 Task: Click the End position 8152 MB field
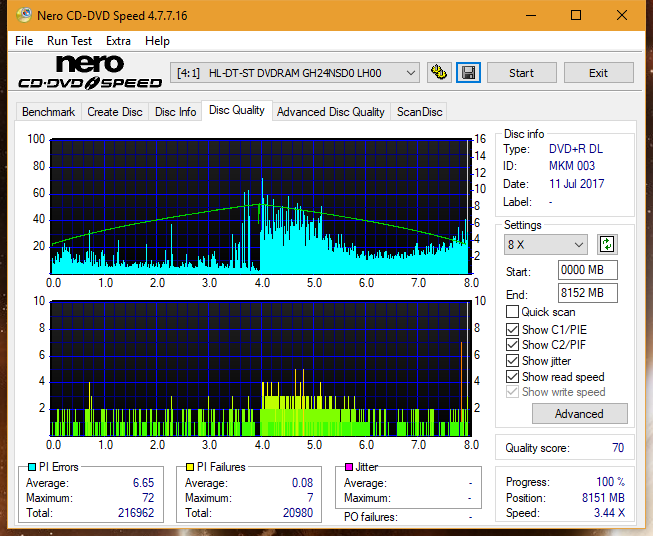pyautogui.click(x=587, y=293)
